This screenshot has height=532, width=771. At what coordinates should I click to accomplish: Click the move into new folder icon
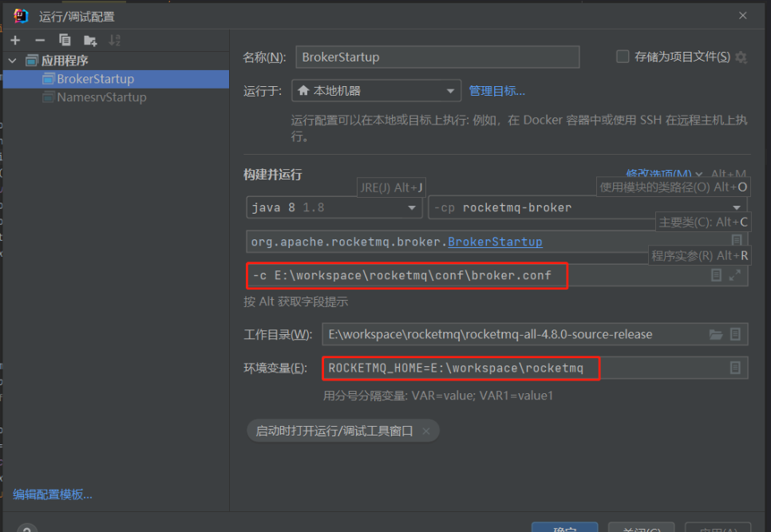(90, 41)
